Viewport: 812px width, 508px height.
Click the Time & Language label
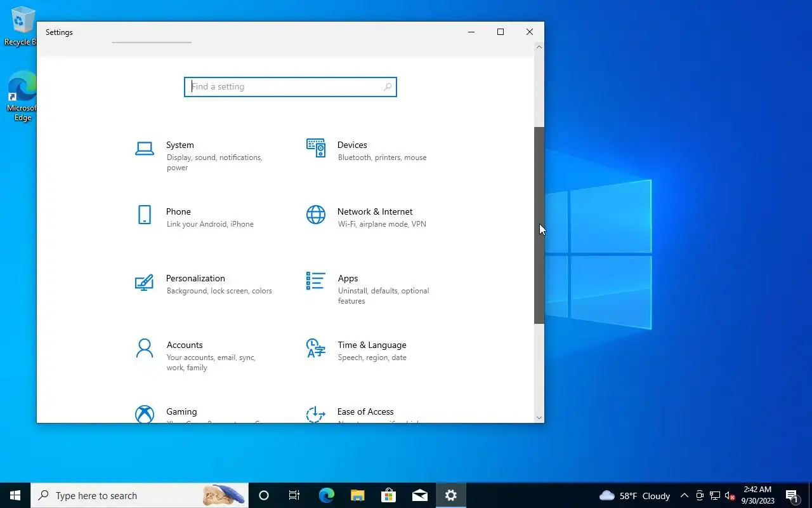(372, 345)
